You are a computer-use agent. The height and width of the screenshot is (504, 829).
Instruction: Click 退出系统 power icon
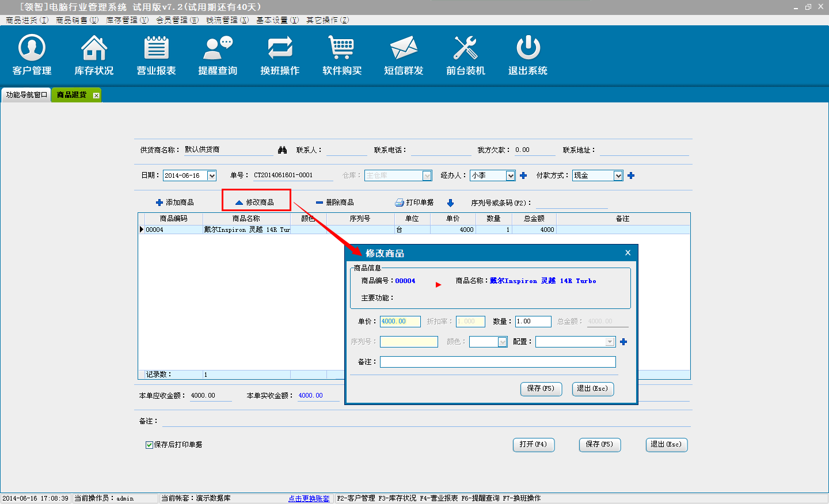point(528,48)
